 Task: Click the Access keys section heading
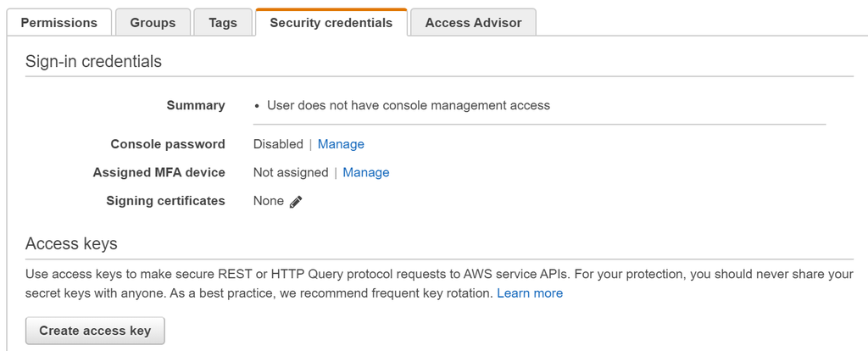71,244
